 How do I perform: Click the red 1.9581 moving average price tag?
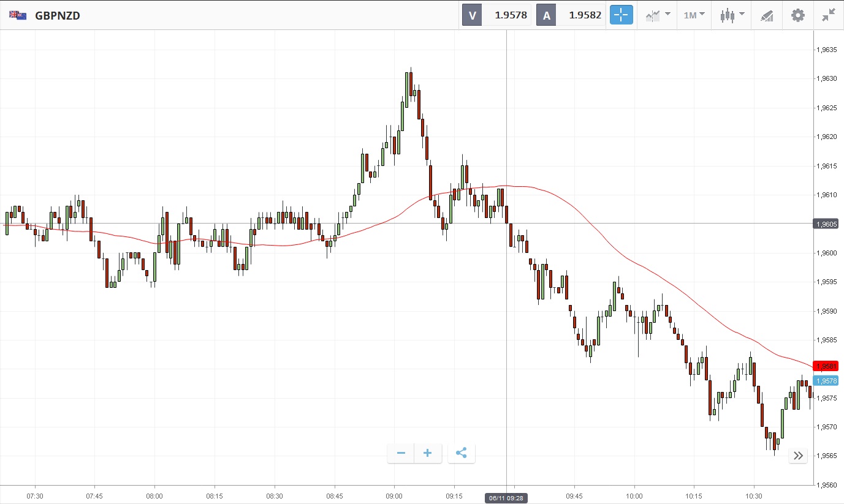[825, 366]
